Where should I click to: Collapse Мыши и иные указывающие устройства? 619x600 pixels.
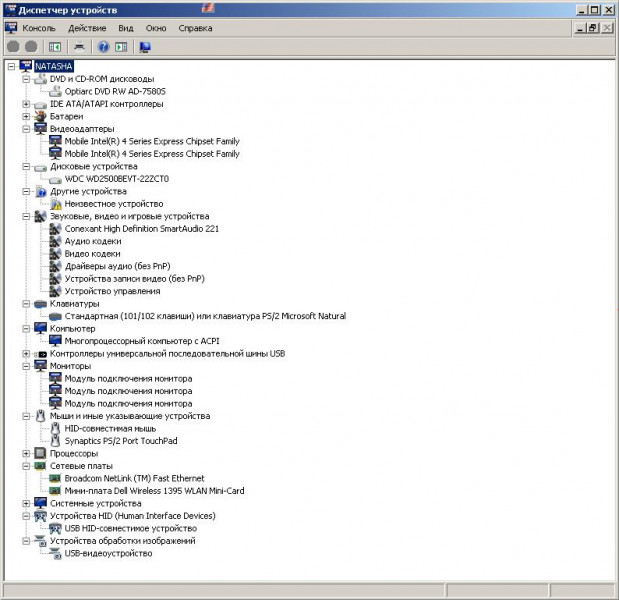[x=26, y=416]
